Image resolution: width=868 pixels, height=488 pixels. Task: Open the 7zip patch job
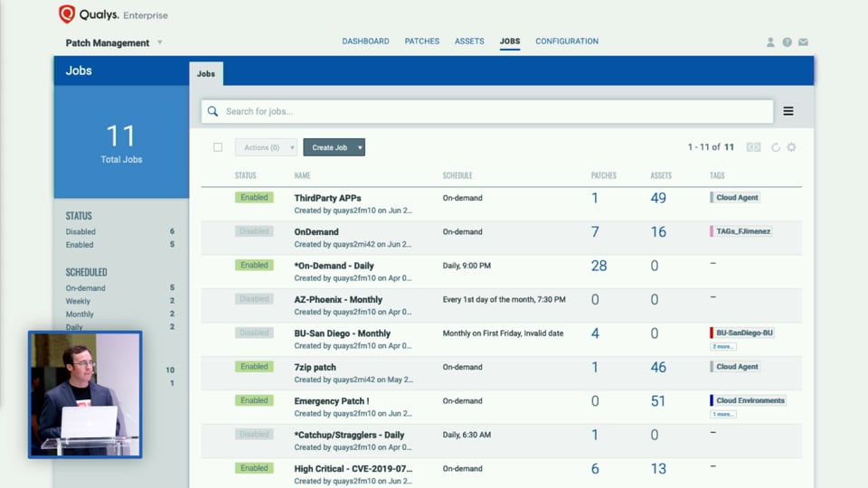[315, 367]
